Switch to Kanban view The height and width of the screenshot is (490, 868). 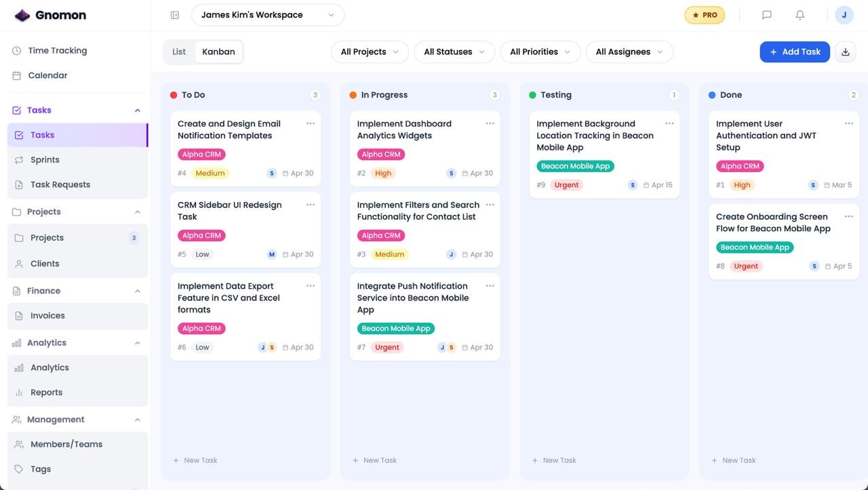(x=218, y=52)
